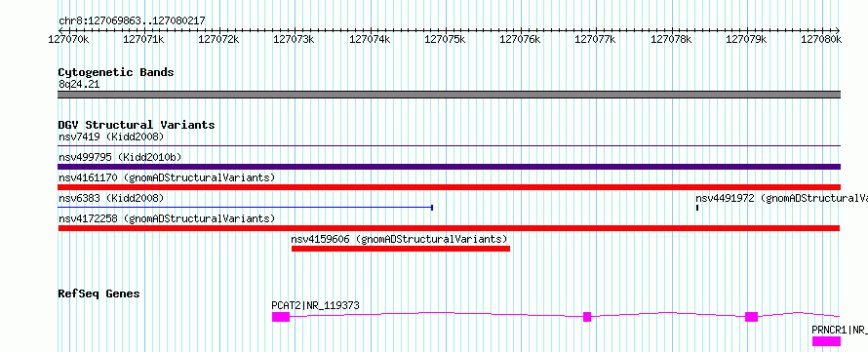868x352 pixels.
Task: Select the nsv4172258 red variant bar
Action: [449, 228]
